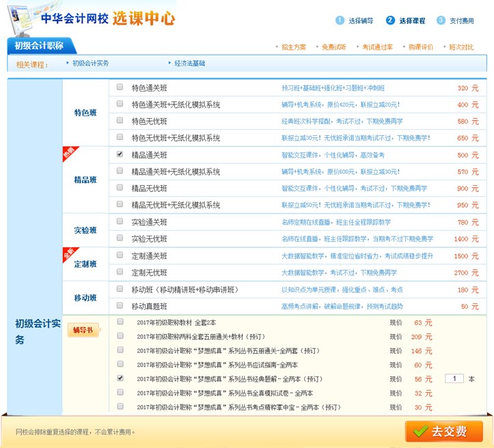Select the 移动真题班 checkbox
Viewport: 494px width, 448px height.
(x=120, y=306)
